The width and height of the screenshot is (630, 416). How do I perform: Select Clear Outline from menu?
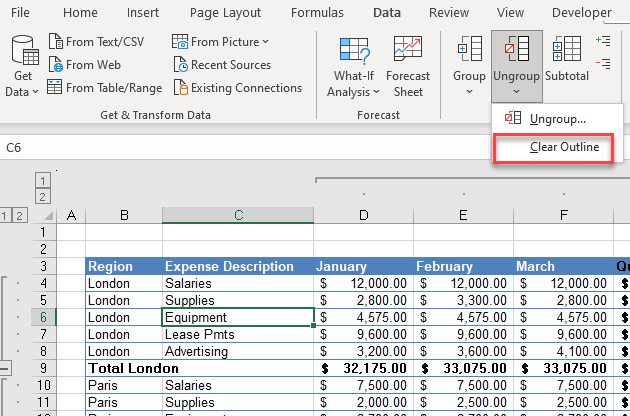[564, 147]
